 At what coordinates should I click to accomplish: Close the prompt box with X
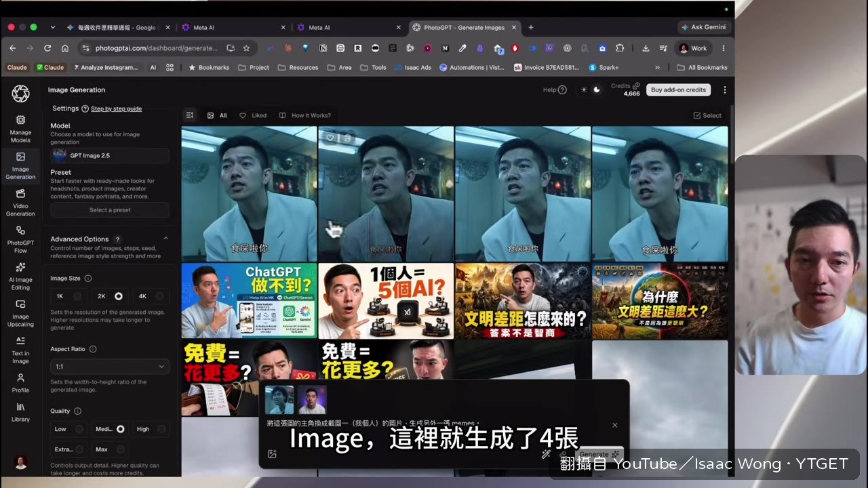[615, 425]
